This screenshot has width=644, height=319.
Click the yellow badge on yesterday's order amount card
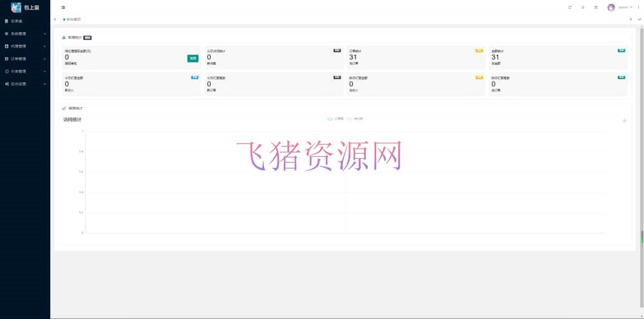coord(479,77)
